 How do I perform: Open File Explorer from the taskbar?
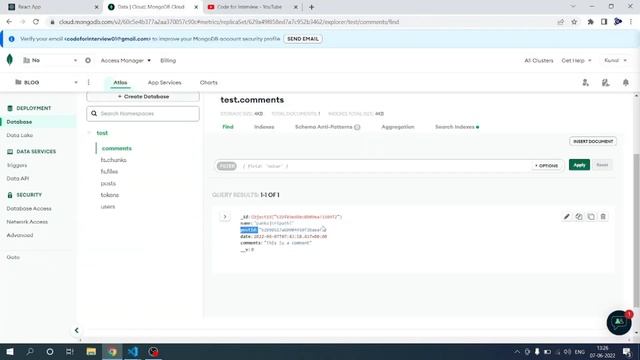pyautogui.click(x=91, y=351)
